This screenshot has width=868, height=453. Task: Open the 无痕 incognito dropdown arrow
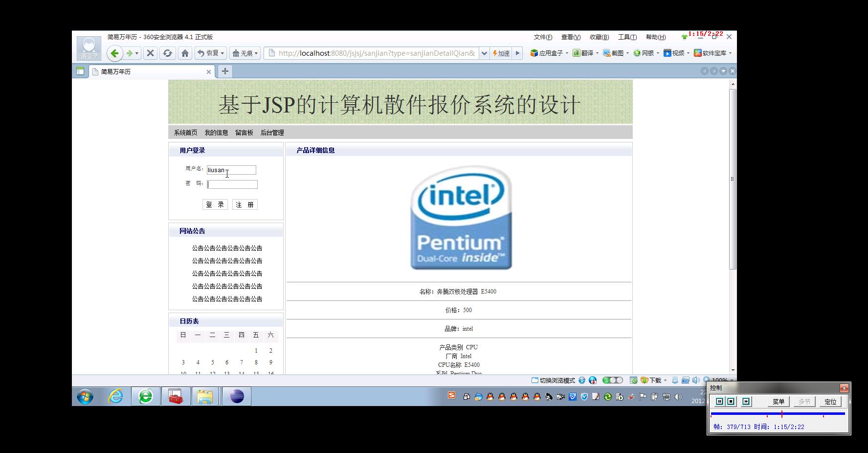pyautogui.click(x=256, y=53)
